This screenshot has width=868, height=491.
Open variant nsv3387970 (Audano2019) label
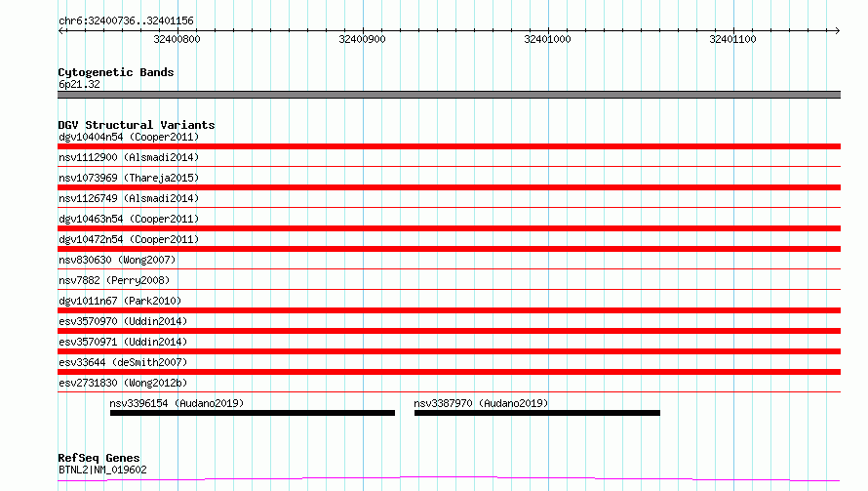point(481,403)
